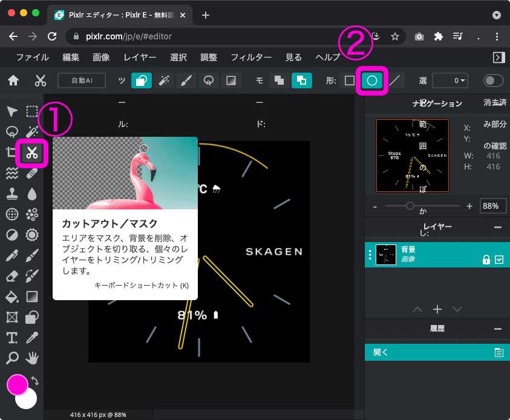Select the Arrange arrow tool
The image size is (510, 420).
click(x=12, y=111)
